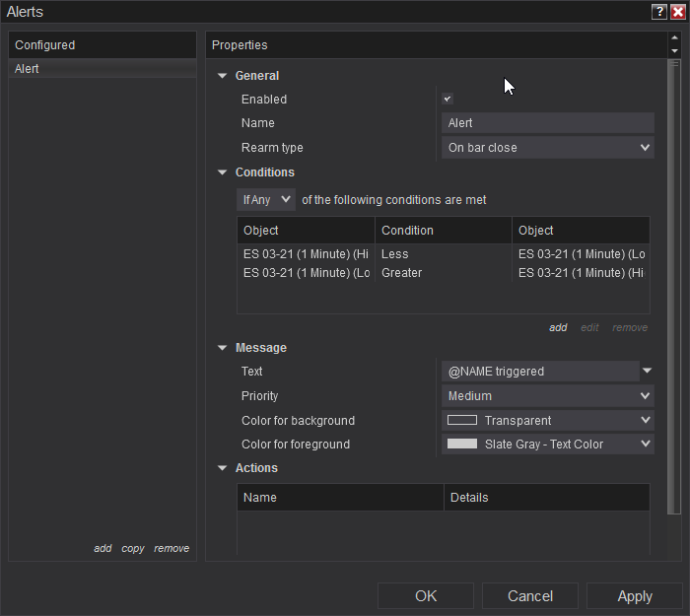The image size is (690, 616).
Task: Click the add link under Conditions table
Action: tap(558, 328)
